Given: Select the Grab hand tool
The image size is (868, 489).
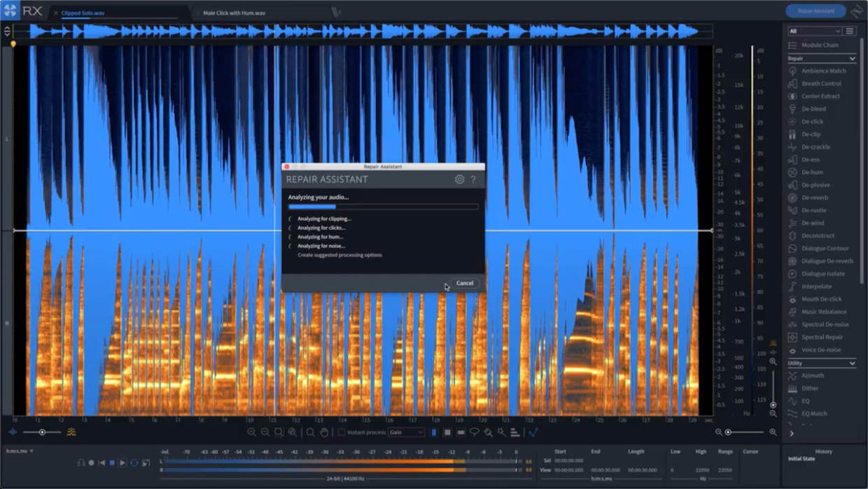Looking at the screenshot, I should pyautogui.click(x=324, y=432).
